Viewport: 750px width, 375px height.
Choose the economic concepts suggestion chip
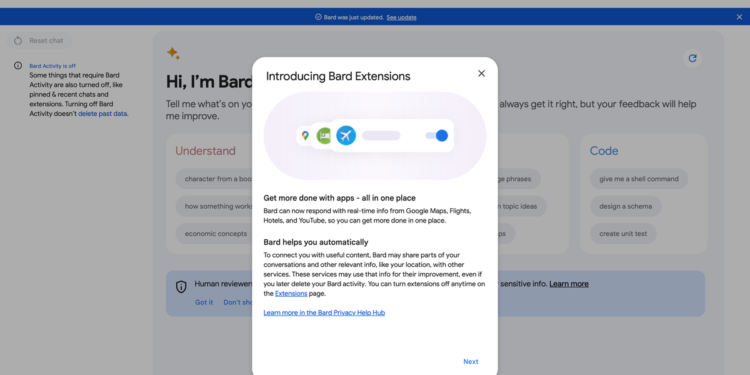point(214,234)
